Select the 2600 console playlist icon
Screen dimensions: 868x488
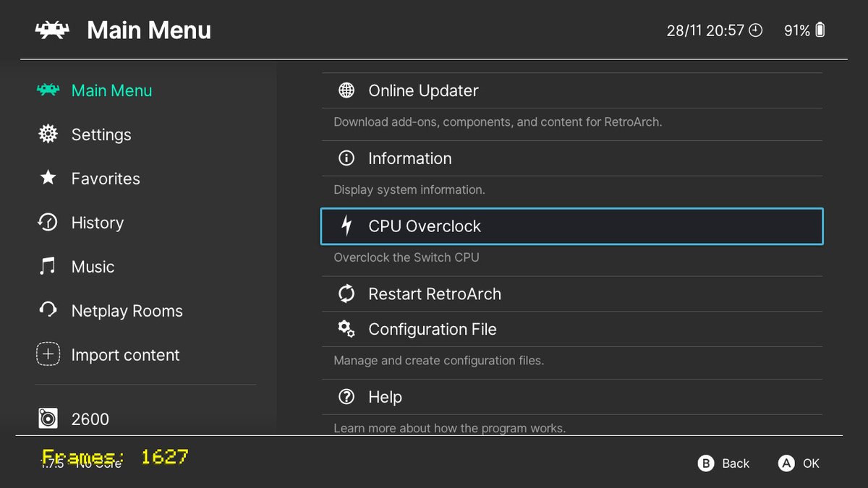click(48, 419)
